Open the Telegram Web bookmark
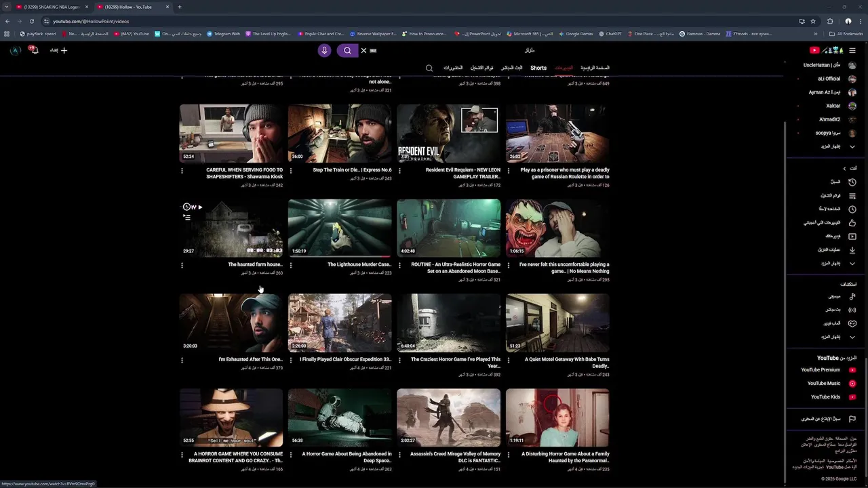 (224, 33)
